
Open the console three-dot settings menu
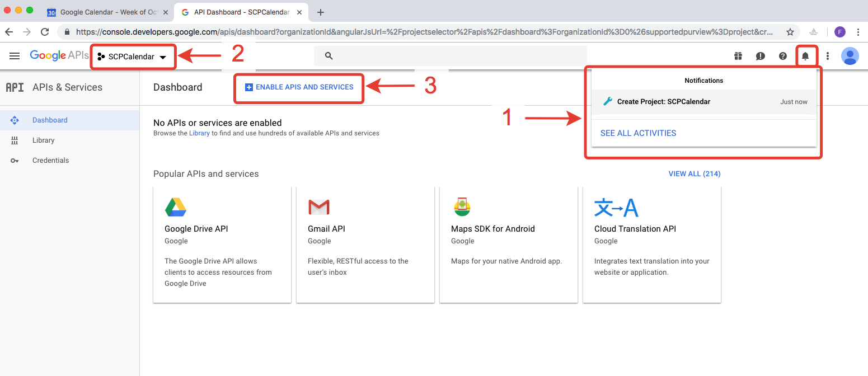tap(828, 56)
